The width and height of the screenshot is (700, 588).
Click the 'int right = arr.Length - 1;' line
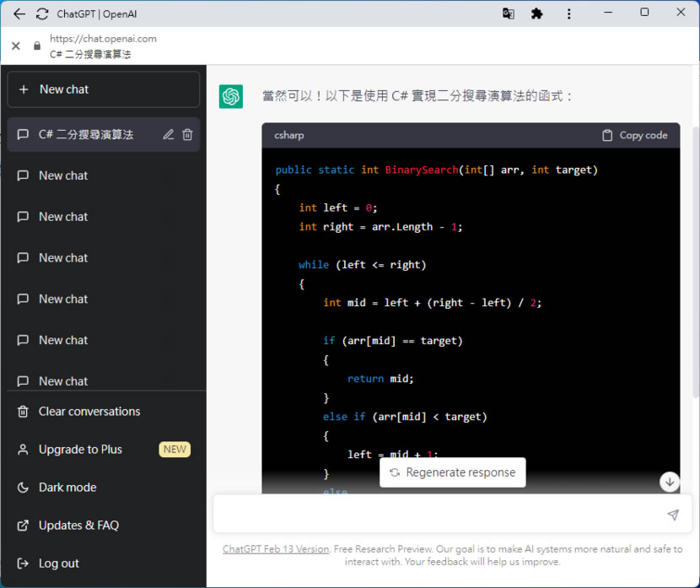[381, 227]
